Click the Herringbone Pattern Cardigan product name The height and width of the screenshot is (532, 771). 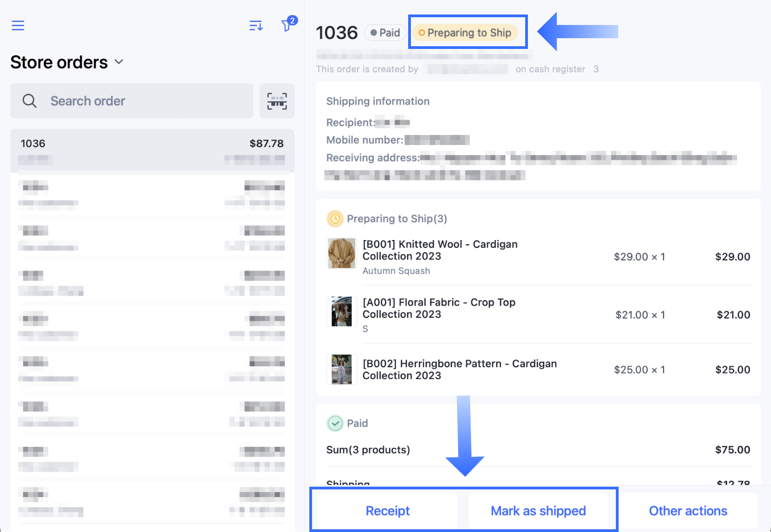(459, 369)
